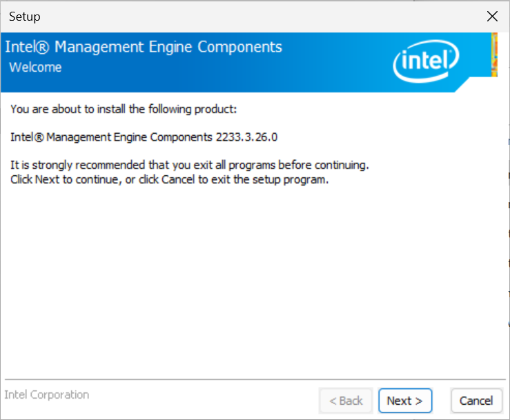Click the 'Click Next to continue' instruction line

point(170,179)
